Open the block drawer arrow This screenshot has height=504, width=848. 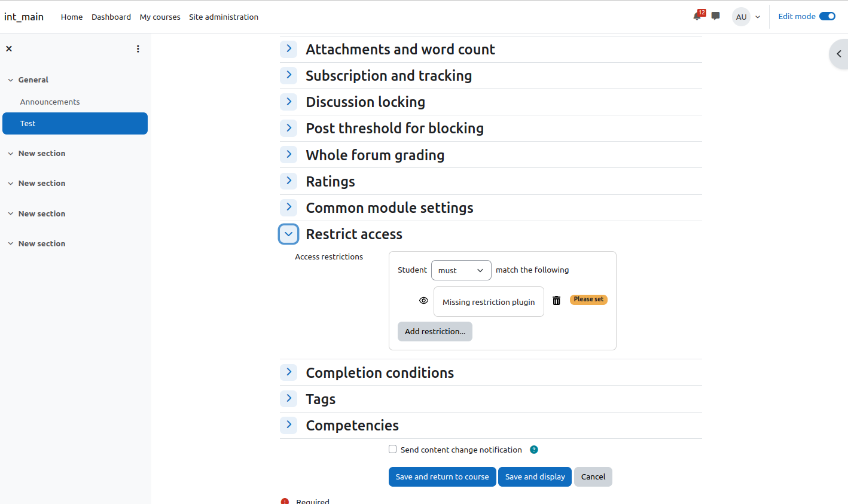tap(839, 54)
